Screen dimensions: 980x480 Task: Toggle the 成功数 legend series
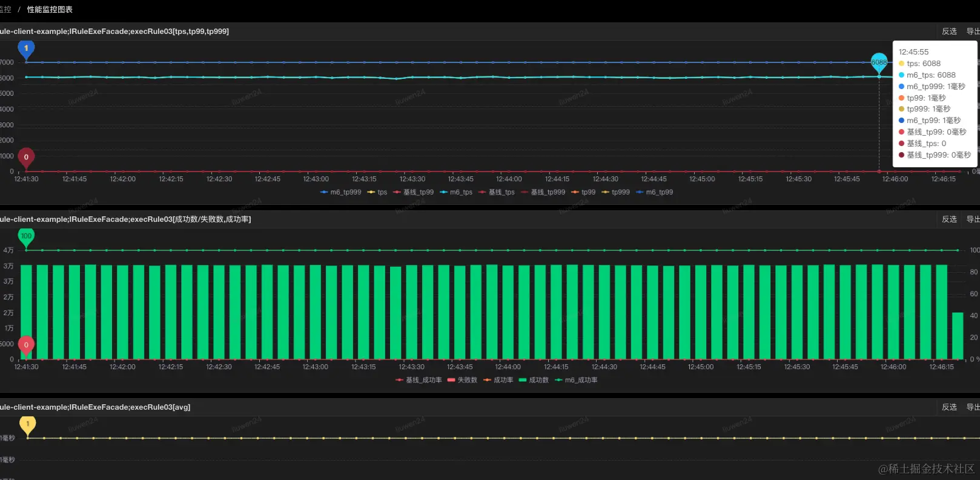(x=534, y=380)
